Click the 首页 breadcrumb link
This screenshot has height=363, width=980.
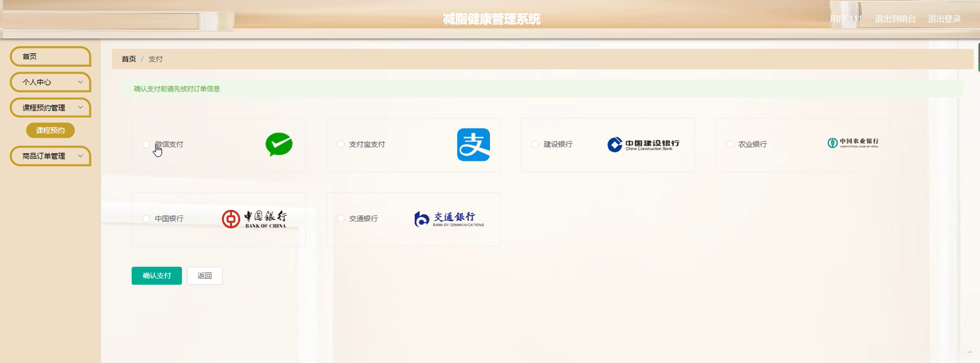click(129, 59)
